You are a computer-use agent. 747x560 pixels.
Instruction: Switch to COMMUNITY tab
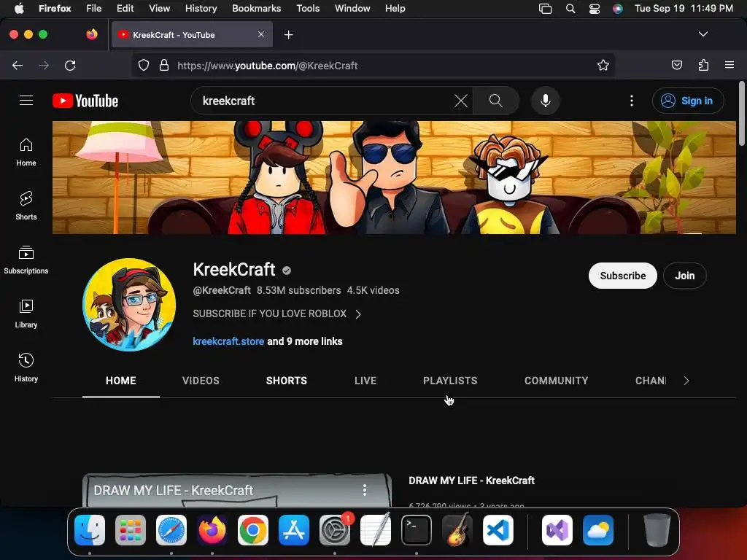(x=556, y=381)
